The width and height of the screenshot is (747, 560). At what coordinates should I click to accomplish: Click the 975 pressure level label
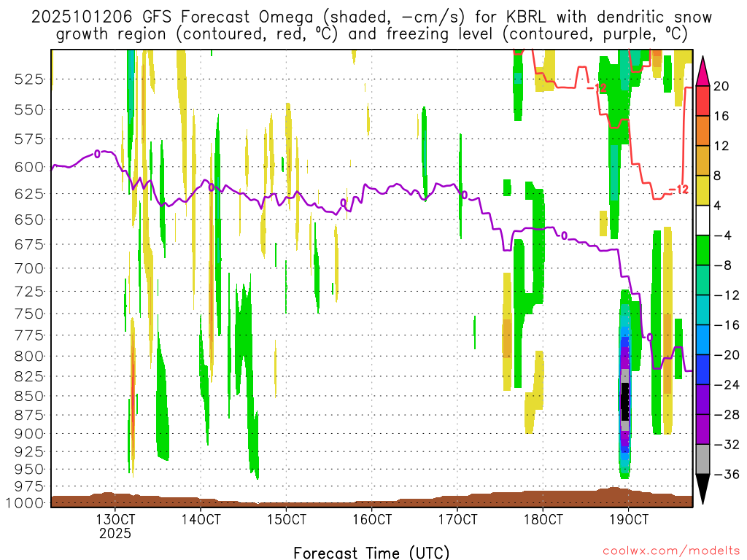29,486
